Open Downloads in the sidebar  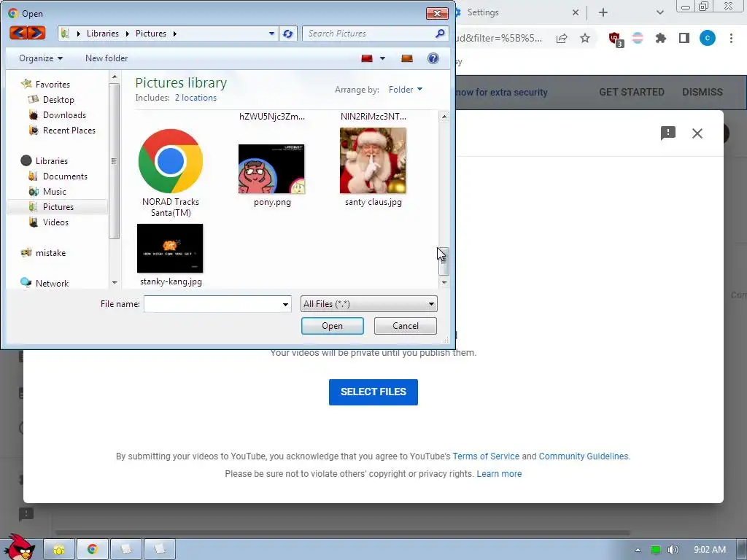[x=64, y=114]
